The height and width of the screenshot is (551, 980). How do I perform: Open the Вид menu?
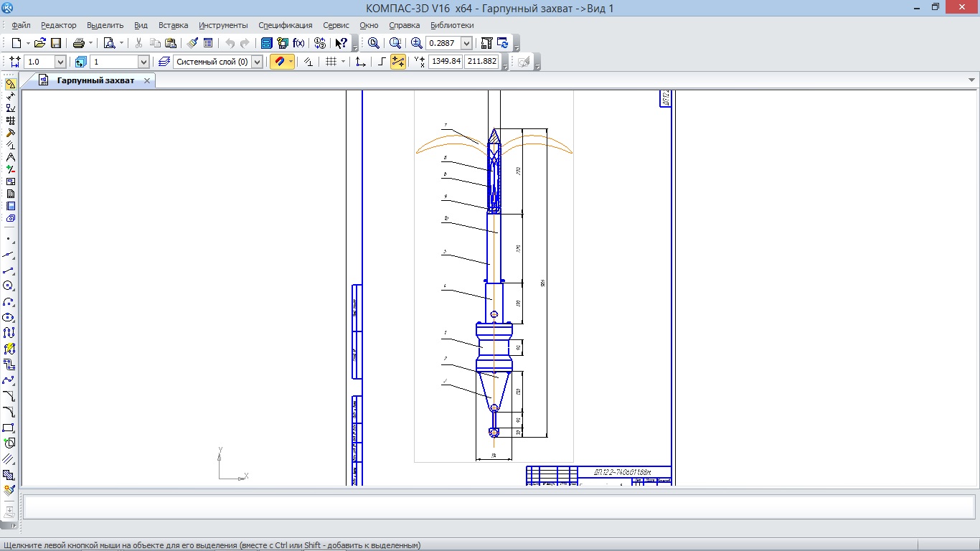(x=141, y=25)
